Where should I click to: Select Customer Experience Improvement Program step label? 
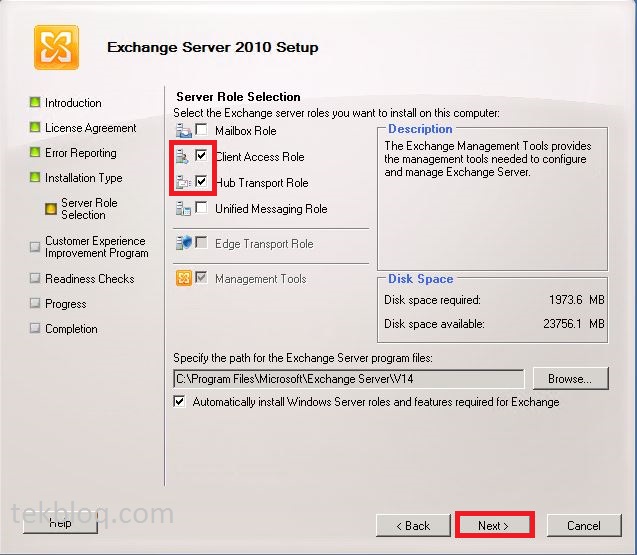pyautogui.click(x=97, y=247)
